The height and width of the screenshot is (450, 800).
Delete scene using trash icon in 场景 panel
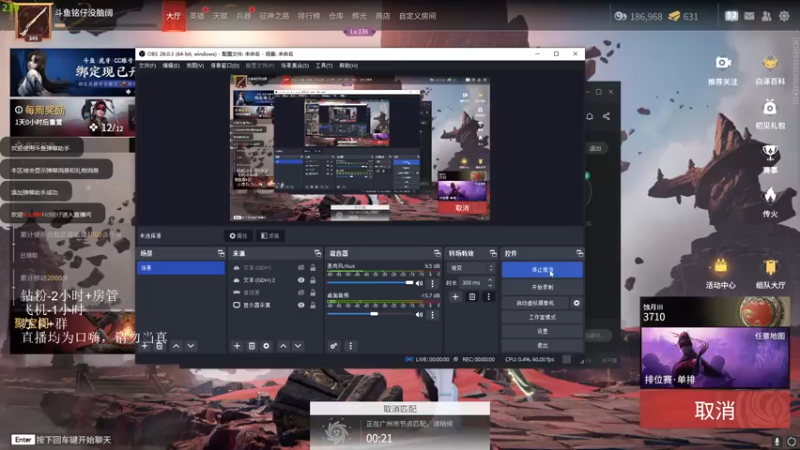[x=159, y=346]
